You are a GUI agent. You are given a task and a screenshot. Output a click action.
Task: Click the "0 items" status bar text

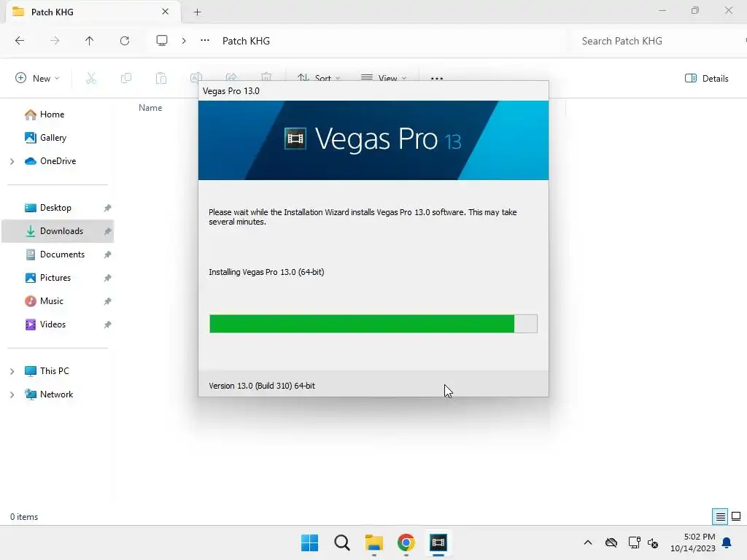click(24, 517)
